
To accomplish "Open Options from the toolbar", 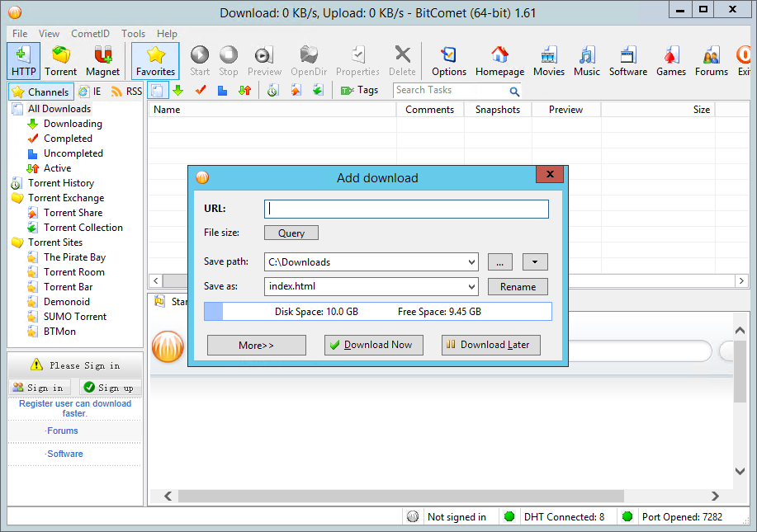I will (449, 61).
